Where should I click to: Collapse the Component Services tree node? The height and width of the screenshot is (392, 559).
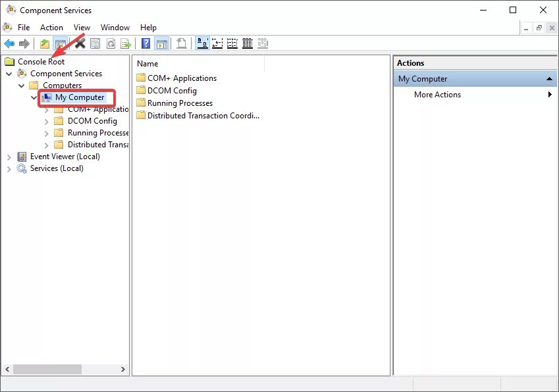[9, 74]
